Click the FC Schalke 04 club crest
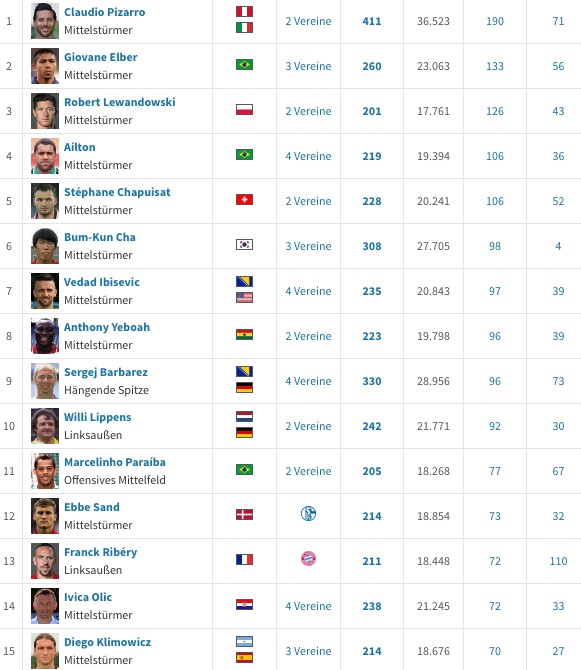 [308, 514]
